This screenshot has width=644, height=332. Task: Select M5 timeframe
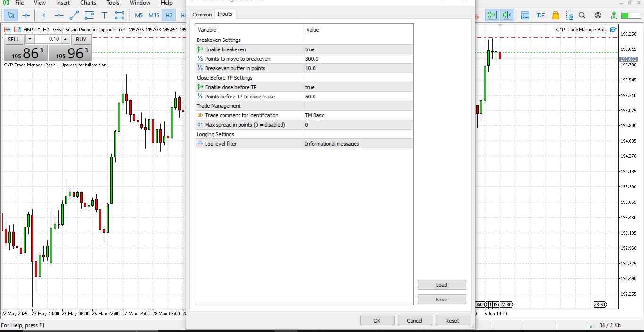point(139,16)
